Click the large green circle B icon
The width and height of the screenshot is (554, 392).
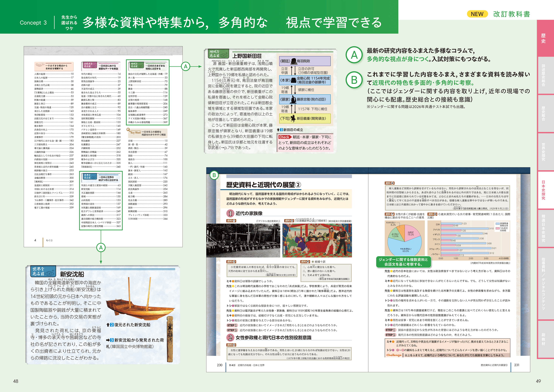354,80
